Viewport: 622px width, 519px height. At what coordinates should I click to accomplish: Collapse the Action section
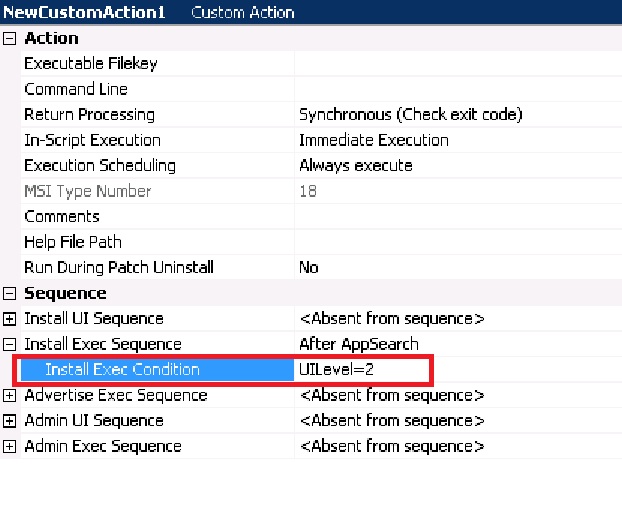pyautogui.click(x=10, y=38)
